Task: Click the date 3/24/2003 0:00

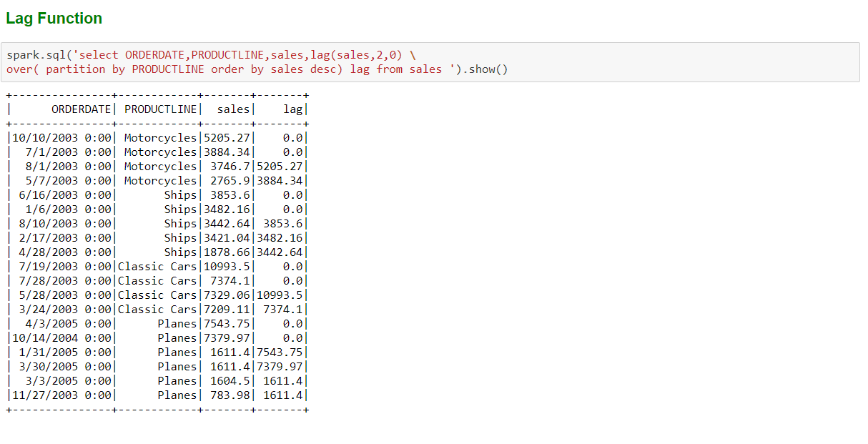Action: tap(65, 310)
